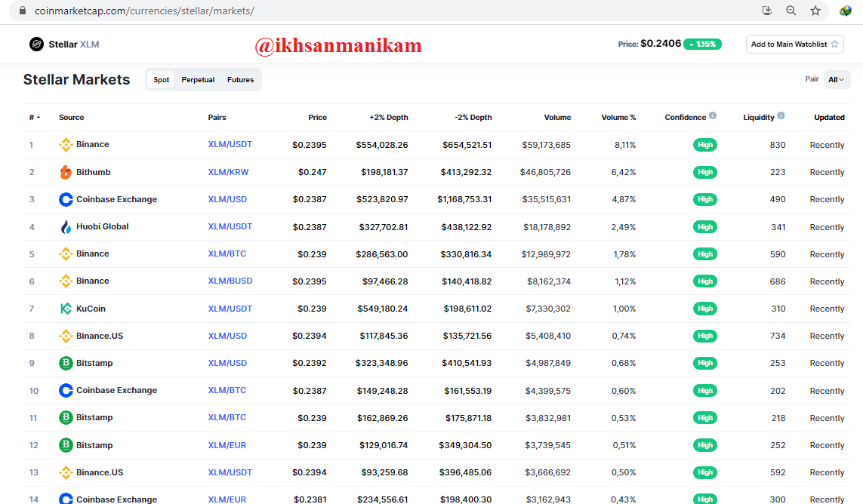The height and width of the screenshot is (504, 863).
Task: Sort by the Updated column header
Action: (x=830, y=117)
